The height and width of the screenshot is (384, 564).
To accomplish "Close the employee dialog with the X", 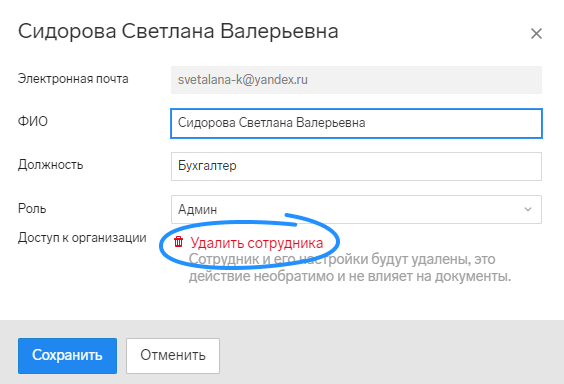I will [x=536, y=34].
